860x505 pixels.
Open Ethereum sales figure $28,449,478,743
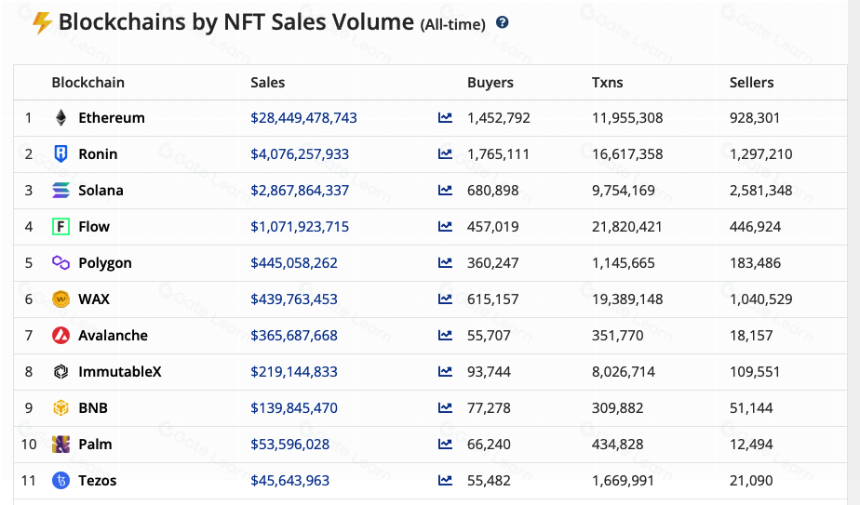coord(304,118)
